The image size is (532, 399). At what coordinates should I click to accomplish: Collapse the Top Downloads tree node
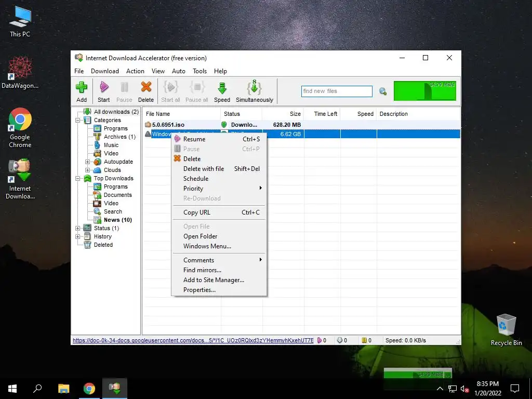[x=78, y=179]
